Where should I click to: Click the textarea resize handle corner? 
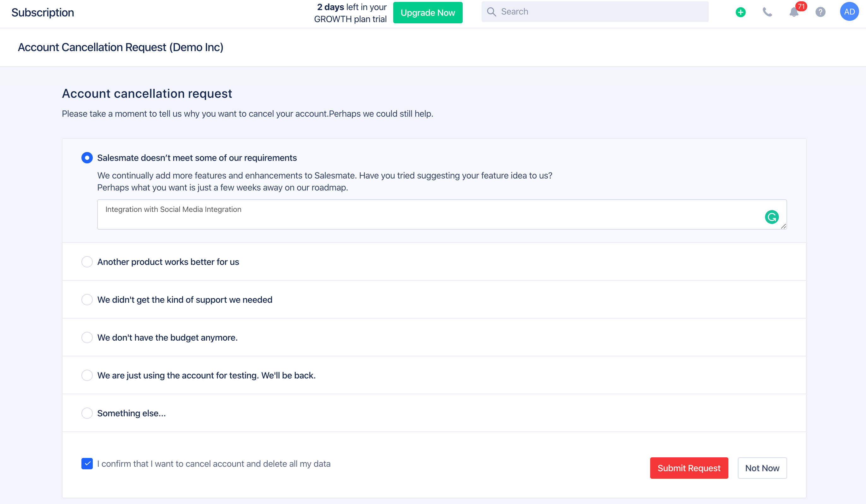pos(783,226)
